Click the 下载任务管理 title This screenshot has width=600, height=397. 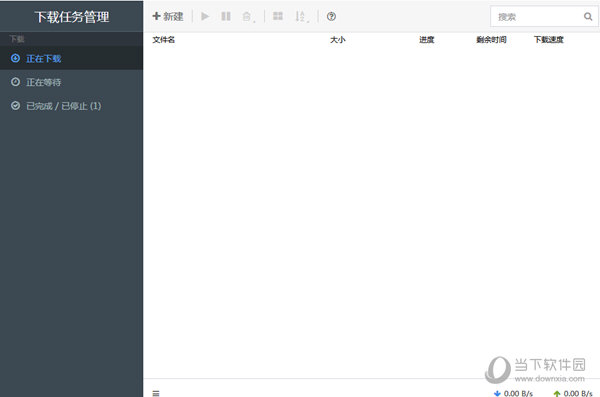[x=72, y=17]
